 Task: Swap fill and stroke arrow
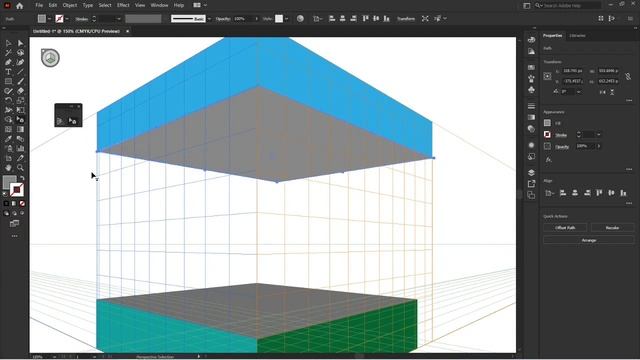[22, 178]
